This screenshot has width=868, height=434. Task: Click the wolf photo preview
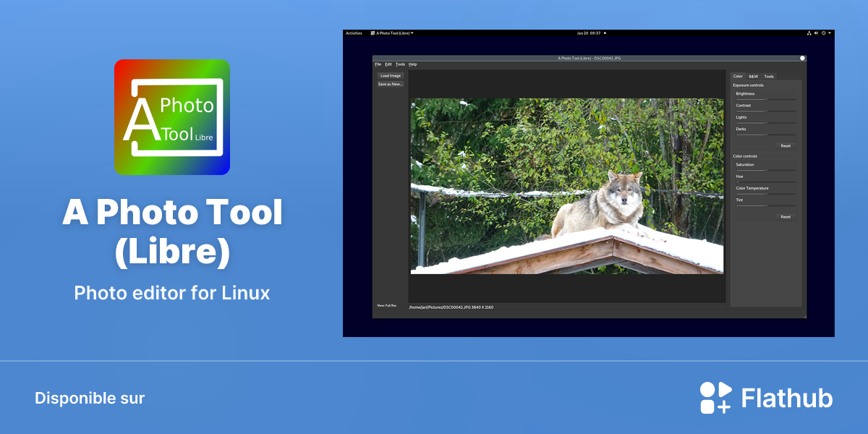(567, 186)
